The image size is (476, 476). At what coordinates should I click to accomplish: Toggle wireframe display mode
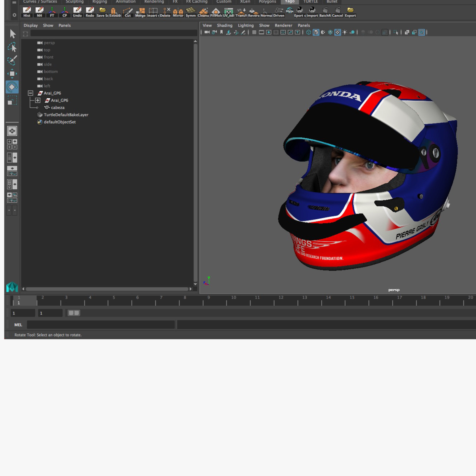[309, 32]
